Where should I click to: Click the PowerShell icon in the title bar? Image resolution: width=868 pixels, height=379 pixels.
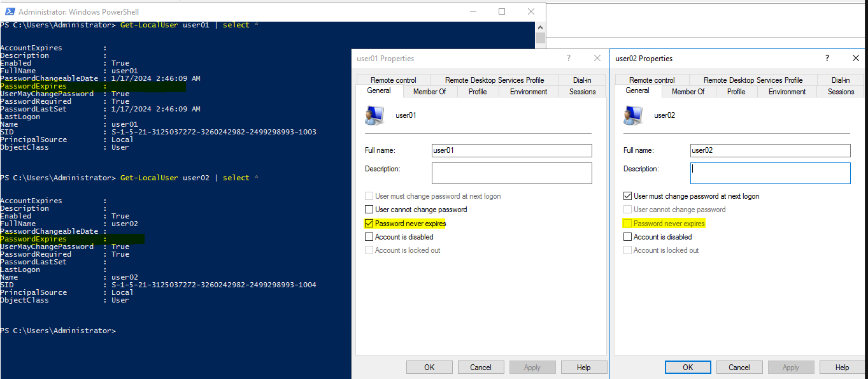tap(10, 11)
